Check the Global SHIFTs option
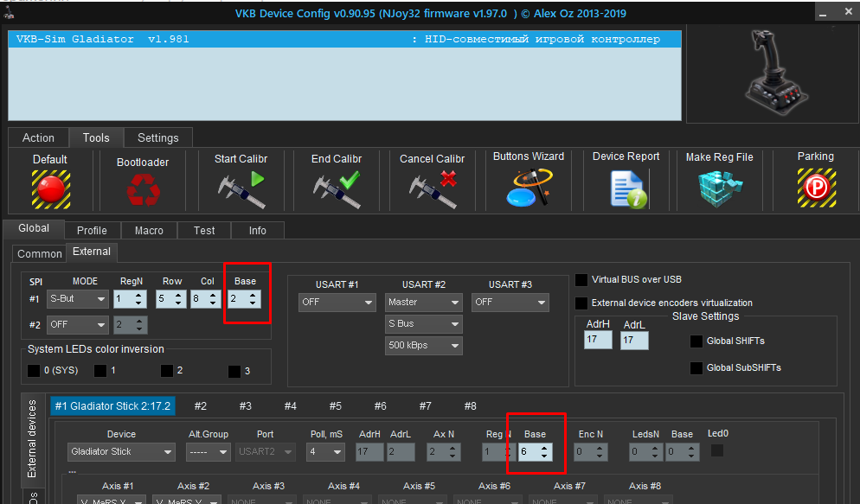Screen dimensions: 860x504 coord(696,341)
